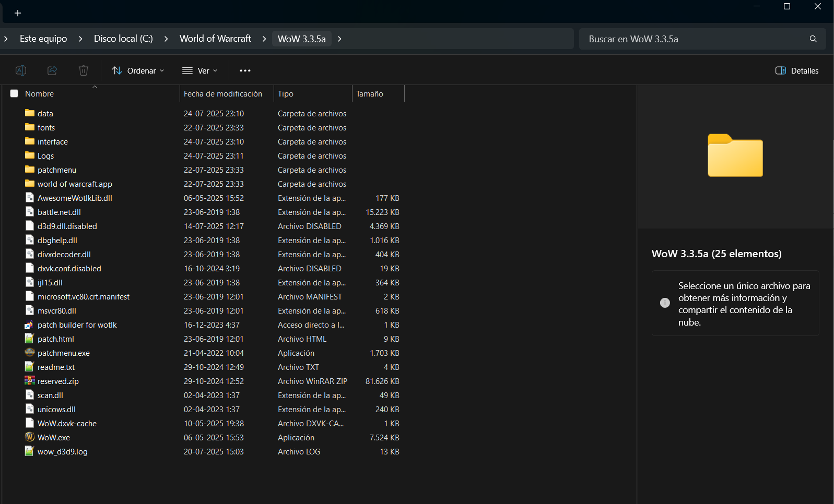This screenshot has width=834, height=504.
Task: Click the 7.524 KB size of WoW.exe
Action: tap(384, 438)
